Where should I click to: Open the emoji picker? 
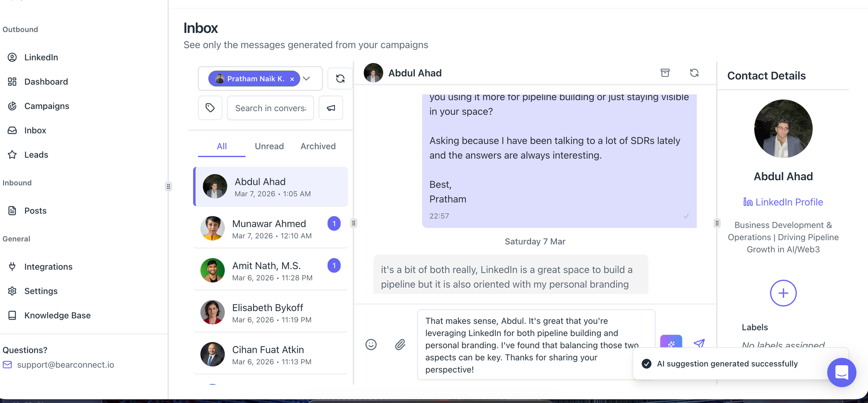pyautogui.click(x=371, y=344)
